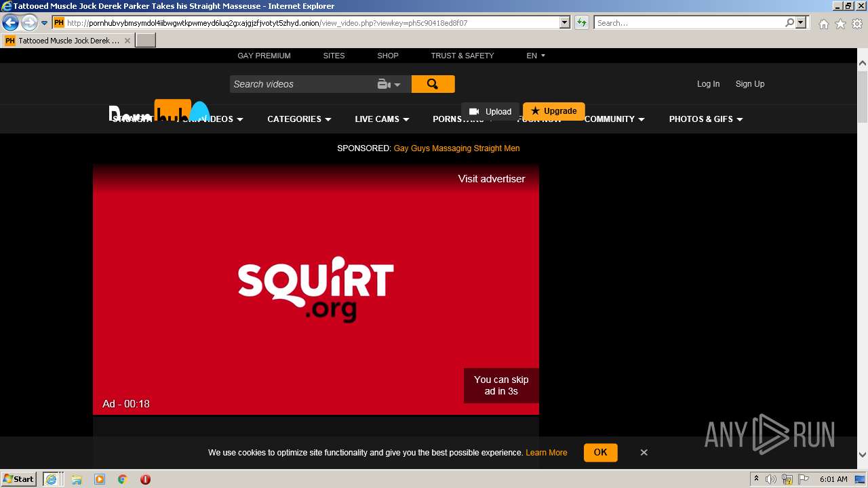Click Learn More in the cookie notice
Viewport: 868px width, 488px height.
547,453
